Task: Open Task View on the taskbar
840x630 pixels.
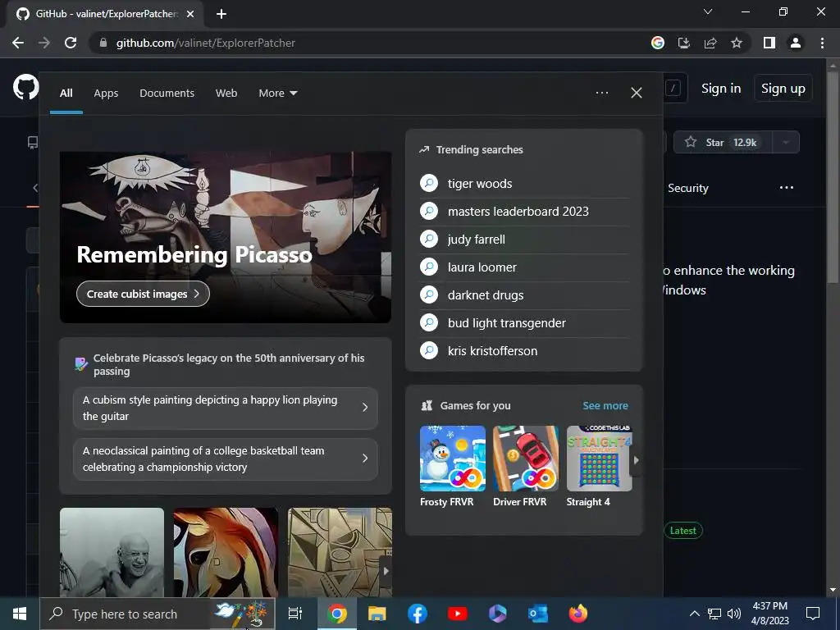Action: [x=295, y=614]
